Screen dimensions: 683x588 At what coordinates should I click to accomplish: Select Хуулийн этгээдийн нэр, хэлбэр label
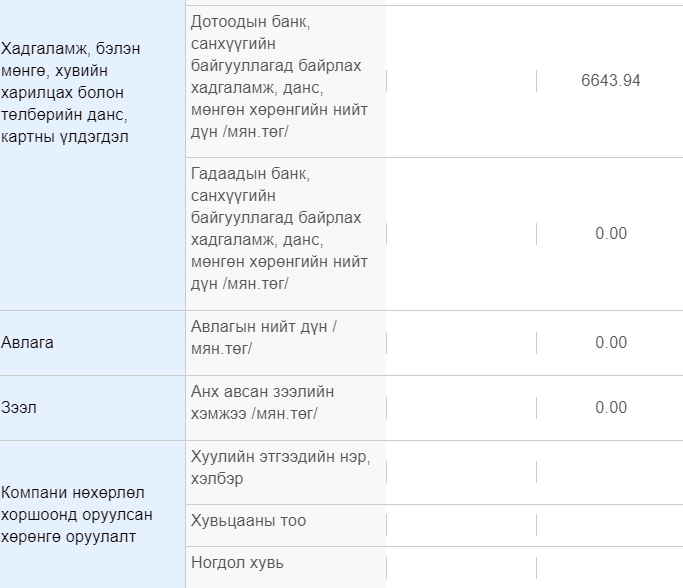tap(281, 467)
